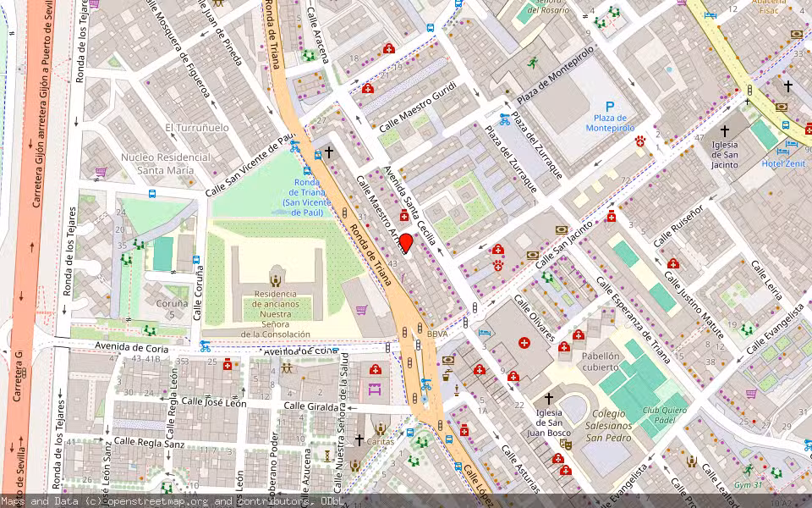Click the BBVA bank label

437,334
